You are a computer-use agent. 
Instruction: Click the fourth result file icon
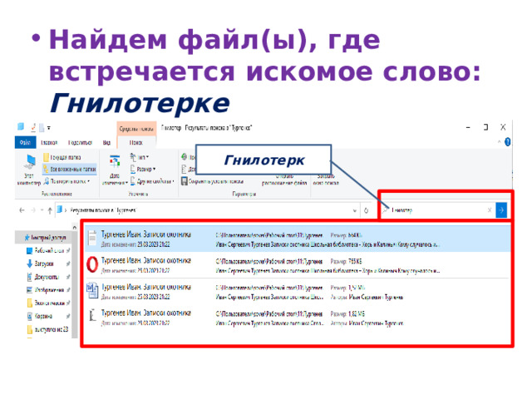click(x=91, y=316)
